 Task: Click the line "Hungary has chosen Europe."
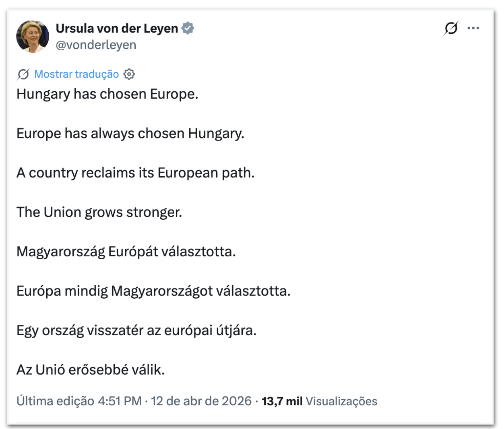[x=107, y=94]
